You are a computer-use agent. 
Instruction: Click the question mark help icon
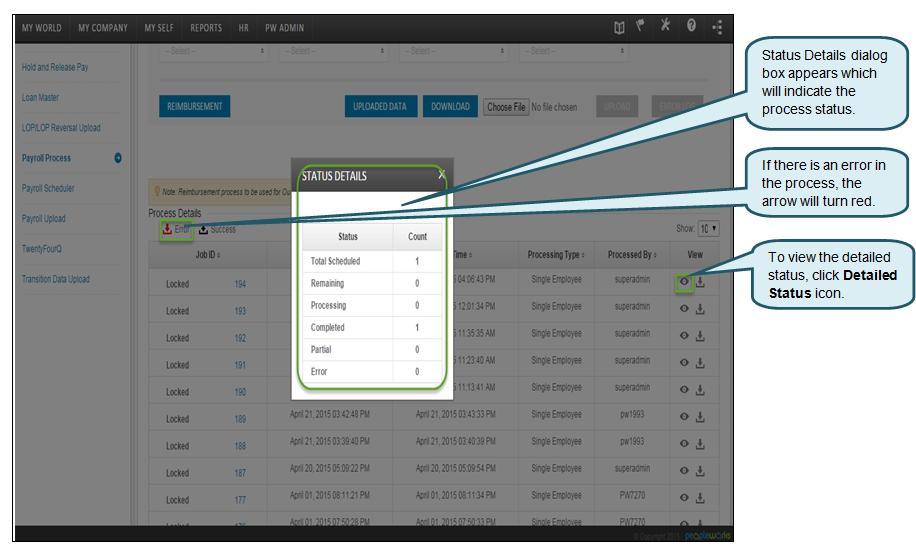(691, 27)
